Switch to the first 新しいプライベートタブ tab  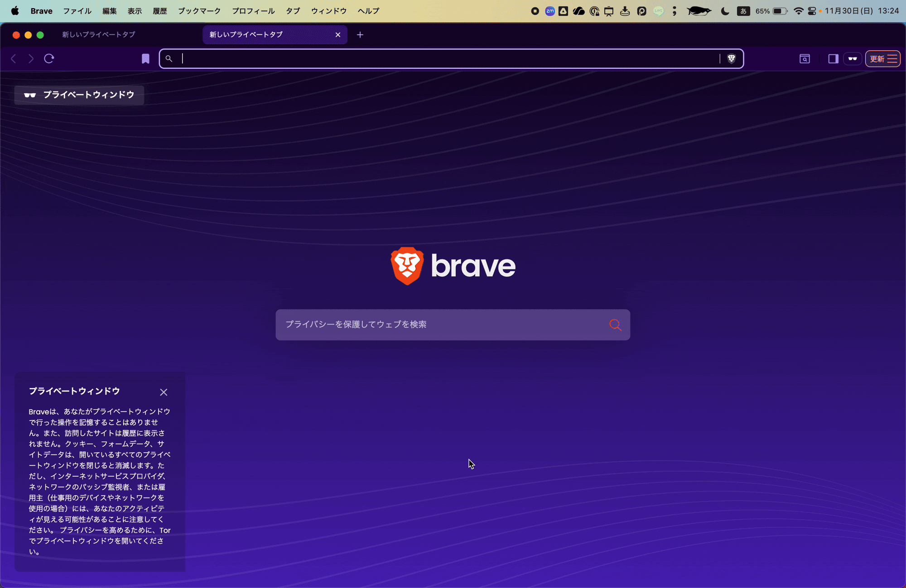click(99, 35)
